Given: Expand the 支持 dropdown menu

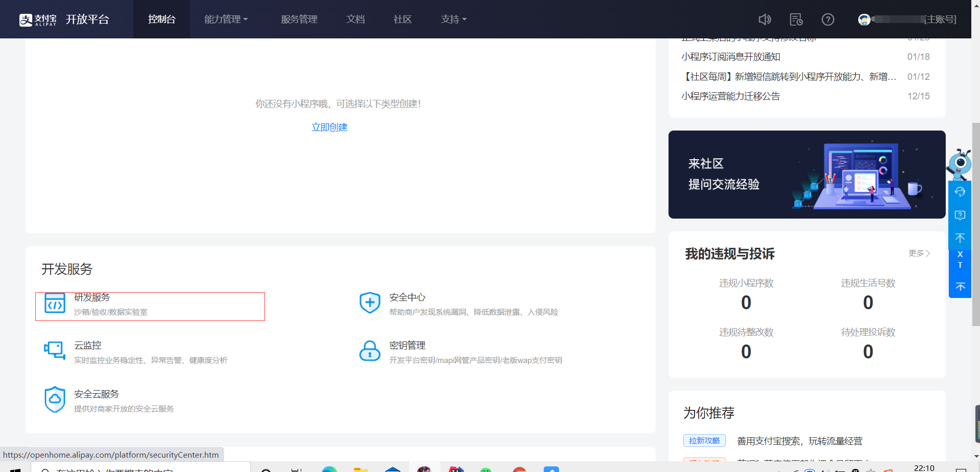Looking at the screenshot, I should tap(453, 19).
